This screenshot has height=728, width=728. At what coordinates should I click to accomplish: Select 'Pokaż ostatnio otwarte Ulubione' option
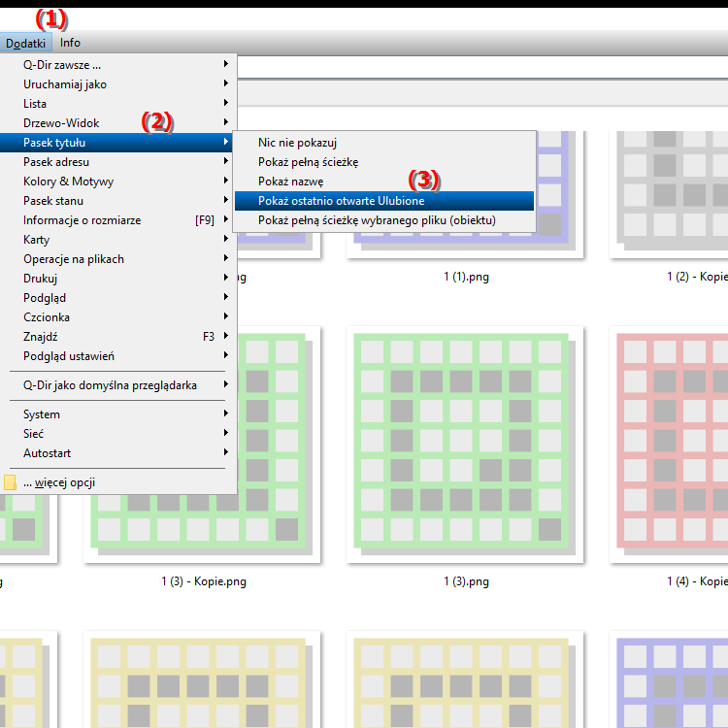[x=384, y=201]
